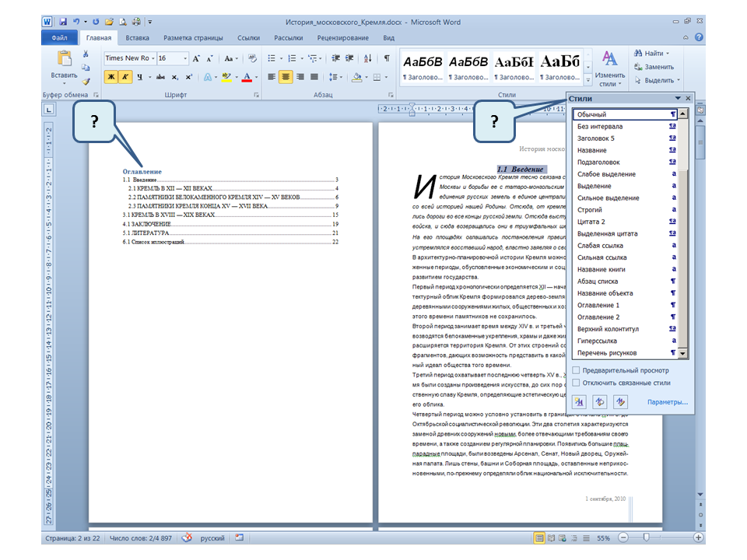Apply strikethrough formatting
Viewport: 747px width, 560px height.
click(160, 77)
